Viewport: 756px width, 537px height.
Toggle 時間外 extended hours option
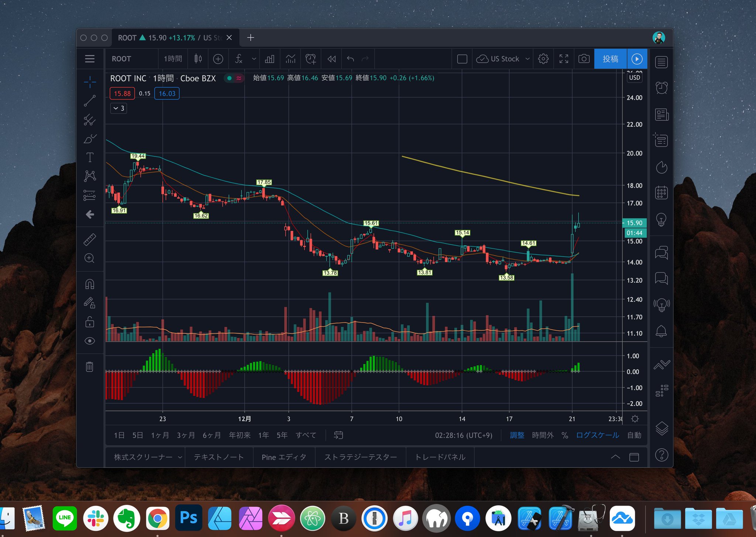[543, 435]
